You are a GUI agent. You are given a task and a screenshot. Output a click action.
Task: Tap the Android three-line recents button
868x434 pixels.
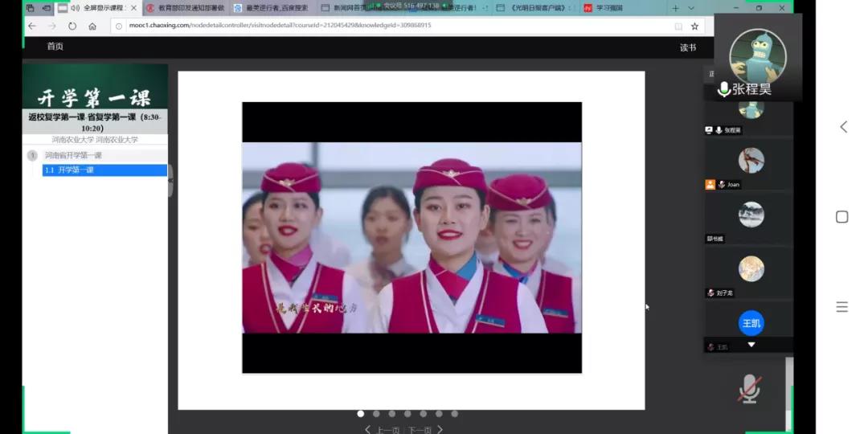coord(842,307)
